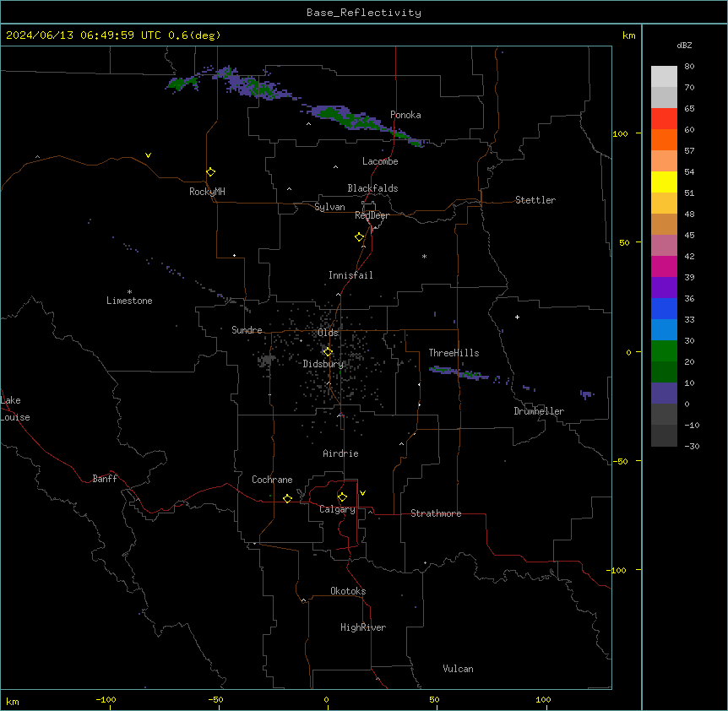The height and width of the screenshot is (711, 728).
Task: Click the Okotoks label
Action: pos(348,591)
